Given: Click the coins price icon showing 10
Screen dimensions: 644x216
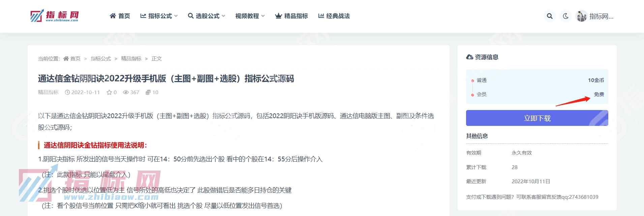Looking at the screenshot, I should coord(148,92).
